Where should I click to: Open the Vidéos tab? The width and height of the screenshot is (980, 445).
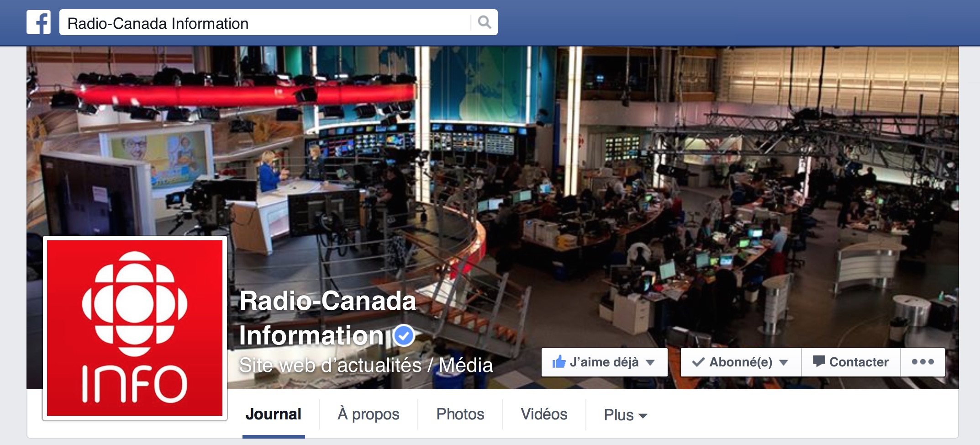(544, 414)
